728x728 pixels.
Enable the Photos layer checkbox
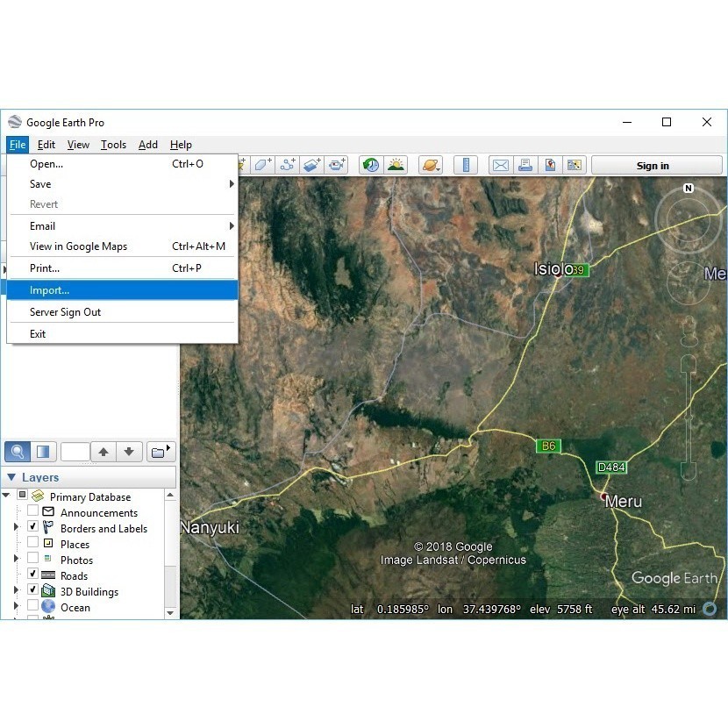click(x=33, y=560)
